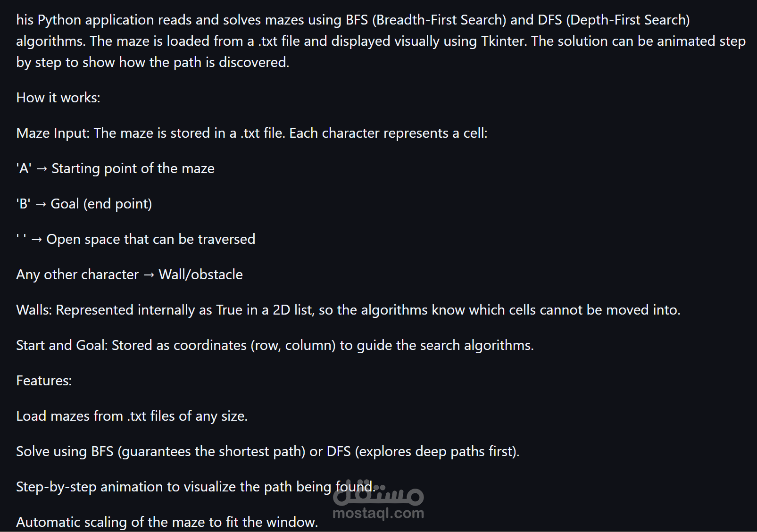This screenshot has height=532, width=757.
Task: Click the word "Tkinter" in the intro paragraph
Action: pyautogui.click(x=503, y=41)
